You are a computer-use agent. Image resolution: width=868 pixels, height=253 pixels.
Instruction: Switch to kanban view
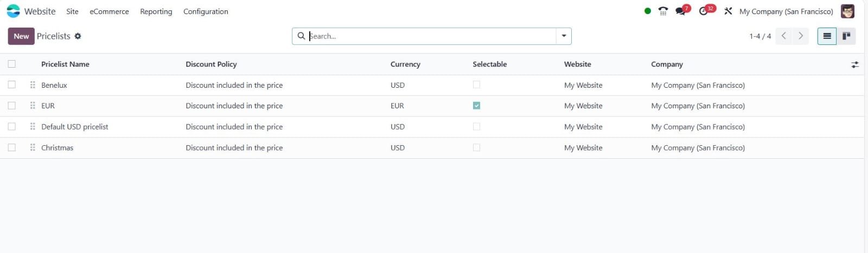pyautogui.click(x=846, y=36)
